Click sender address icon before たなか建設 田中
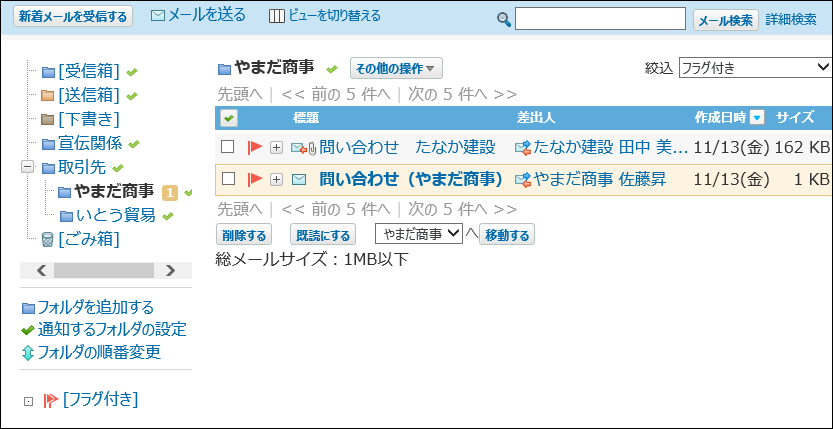Image resolution: width=833 pixels, height=429 pixels. [x=523, y=148]
